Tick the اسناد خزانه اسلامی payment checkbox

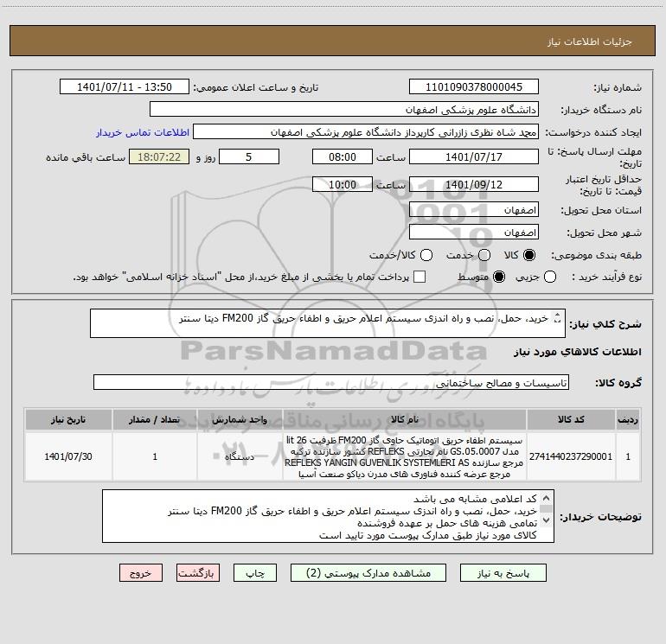point(419,277)
